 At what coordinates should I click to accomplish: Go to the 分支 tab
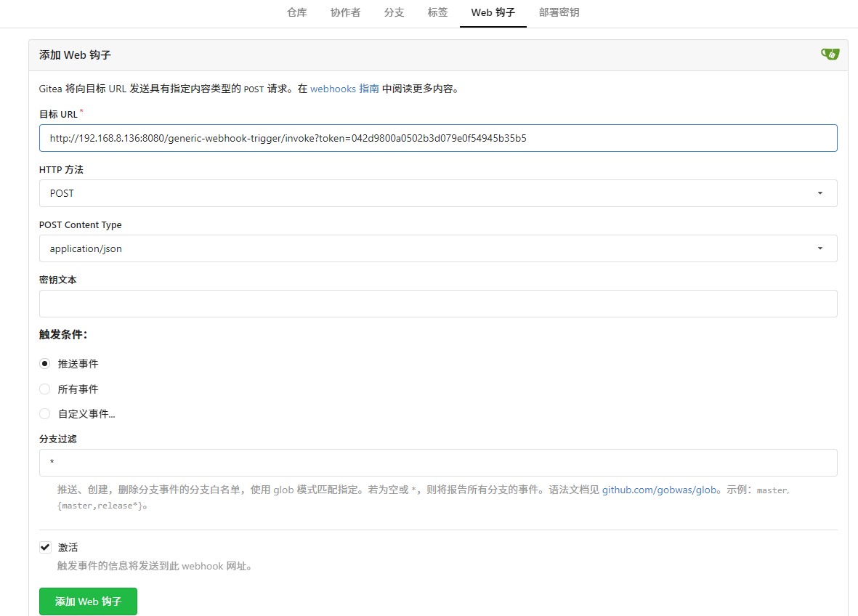(x=394, y=12)
